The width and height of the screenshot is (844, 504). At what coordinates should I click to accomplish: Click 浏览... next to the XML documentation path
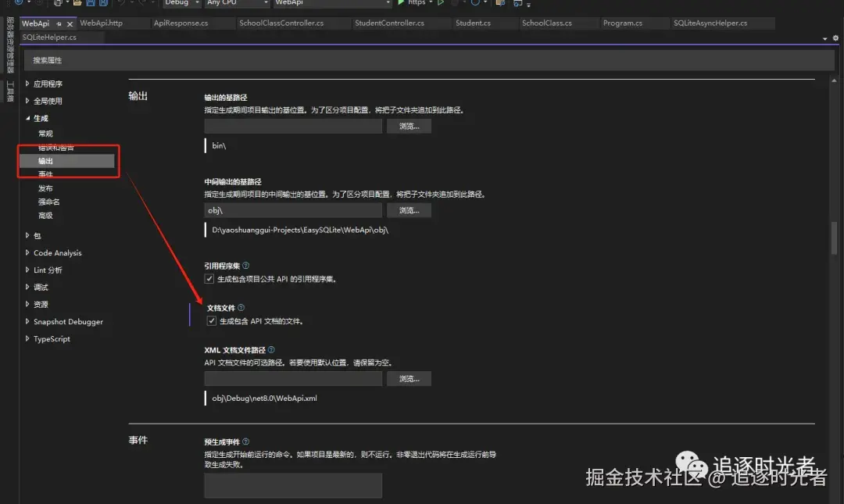409,378
